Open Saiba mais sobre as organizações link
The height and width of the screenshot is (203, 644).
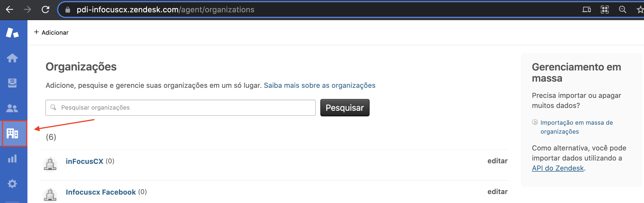click(x=319, y=85)
